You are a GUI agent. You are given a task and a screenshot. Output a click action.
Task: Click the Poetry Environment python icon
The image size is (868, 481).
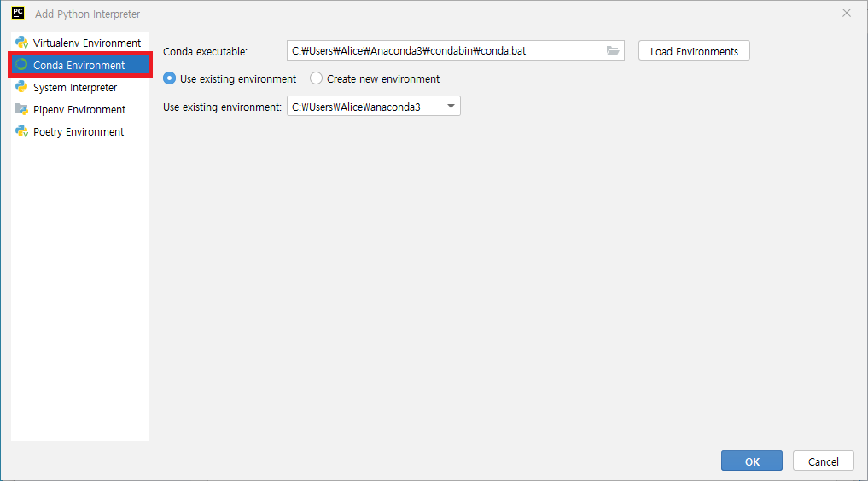[21, 131]
